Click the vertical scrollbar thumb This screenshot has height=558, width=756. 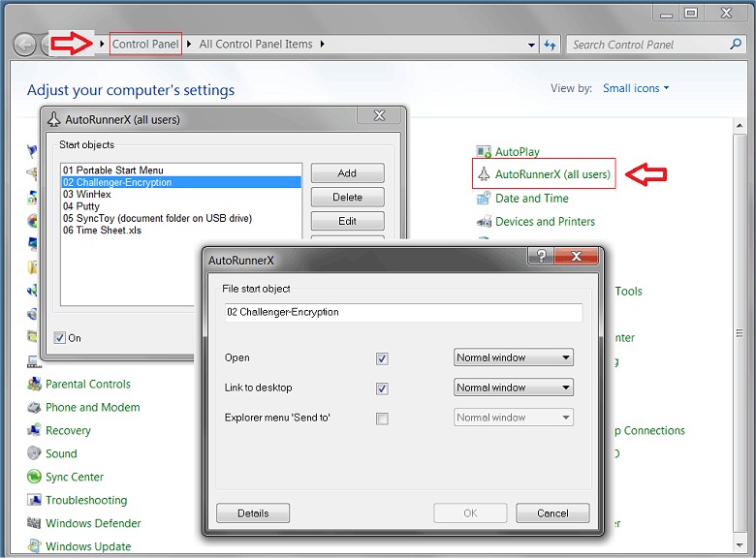tap(740, 333)
